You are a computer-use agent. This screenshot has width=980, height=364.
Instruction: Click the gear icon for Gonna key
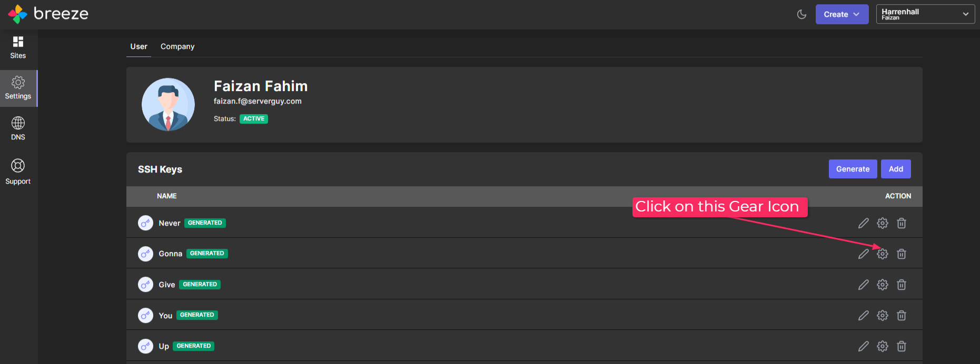883,254
